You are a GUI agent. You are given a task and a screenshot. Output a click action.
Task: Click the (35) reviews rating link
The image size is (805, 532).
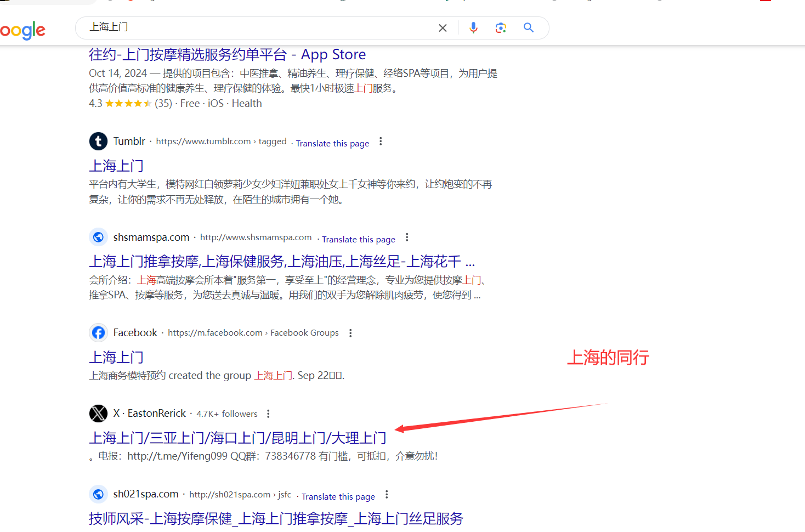point(163,103)
